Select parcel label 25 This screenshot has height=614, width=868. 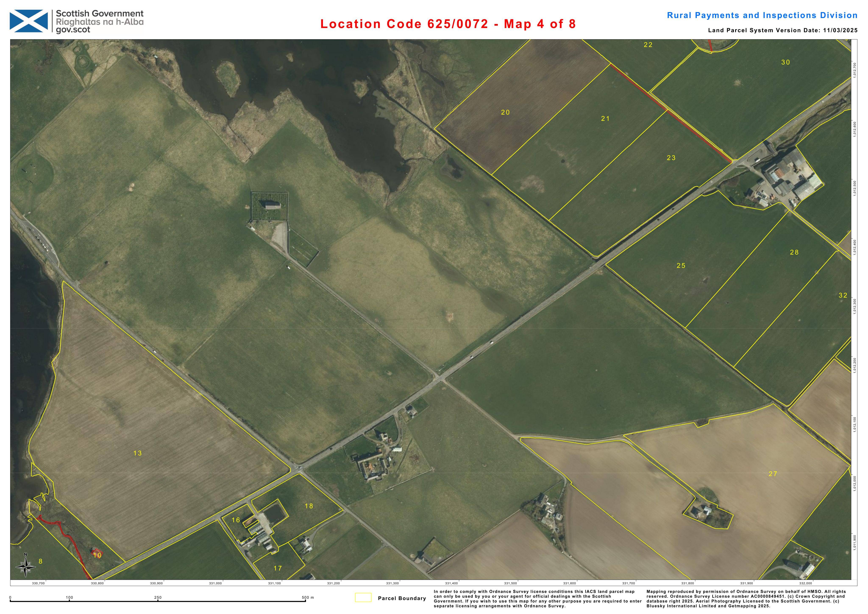coord(681,266)
